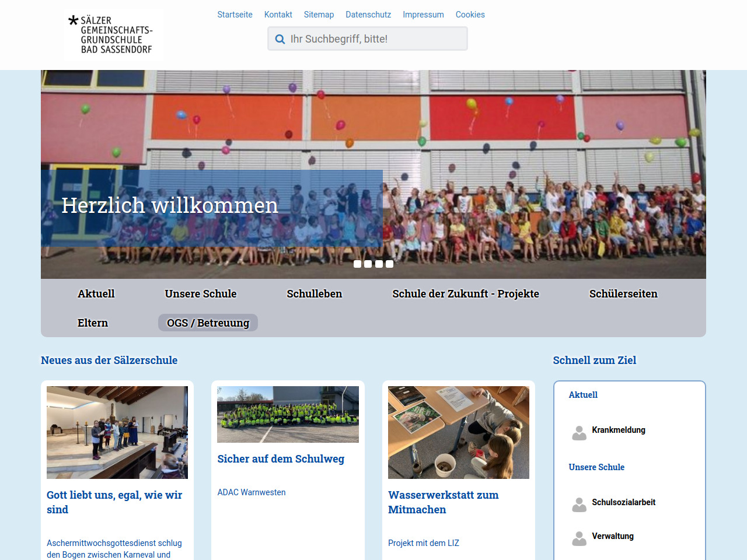Open the Unsere Schule navigation menu
Screen dimensions: 747x560
point(201,294)
